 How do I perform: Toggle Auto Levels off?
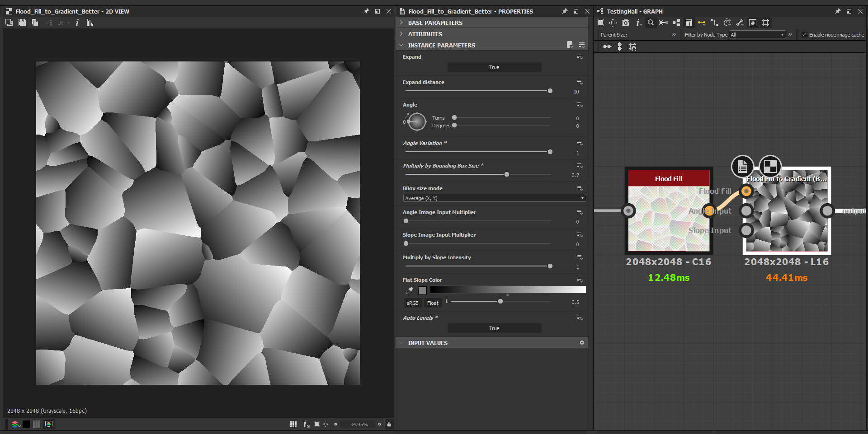(494, 328)
